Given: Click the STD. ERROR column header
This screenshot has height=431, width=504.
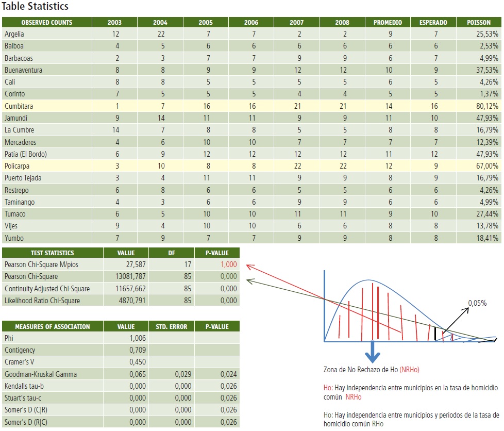Looking at the screenshot, I should pos(172,326).
